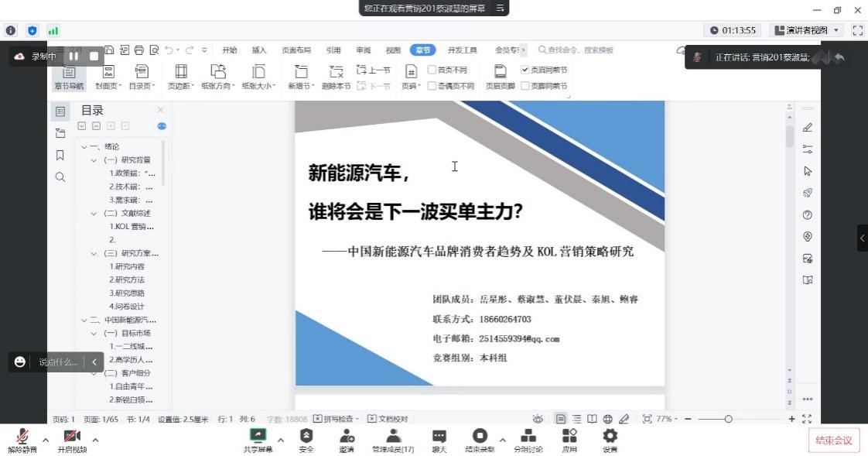The image size is (868, 456).
Task: Toggle the 奇偶页不同 checkbox
Action: click(432, 86)
